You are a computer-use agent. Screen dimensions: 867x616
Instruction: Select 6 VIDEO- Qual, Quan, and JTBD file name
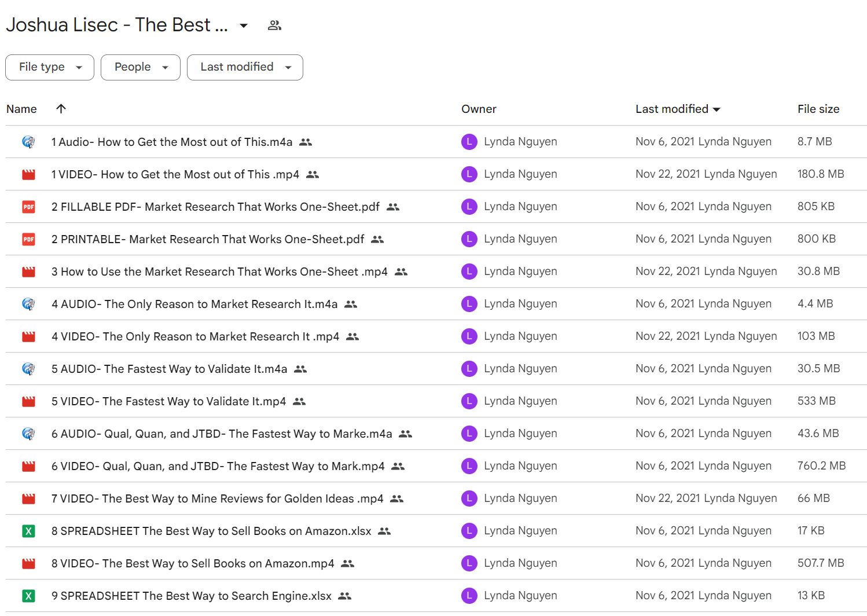(x=218, y=466)
